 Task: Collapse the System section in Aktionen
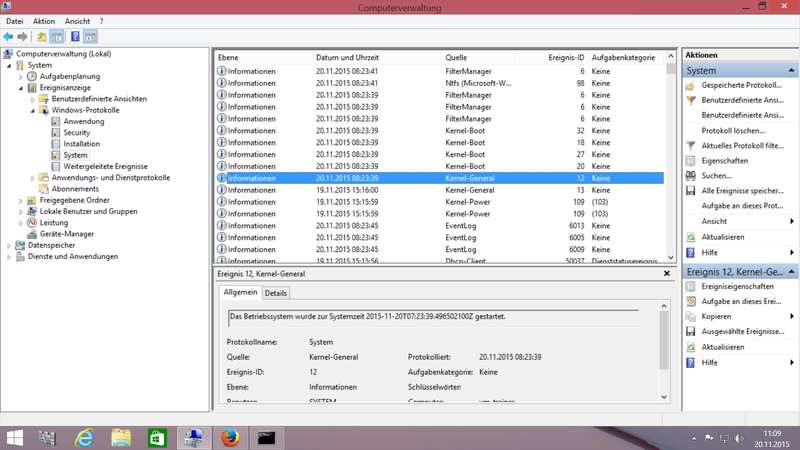pos(791,70)
